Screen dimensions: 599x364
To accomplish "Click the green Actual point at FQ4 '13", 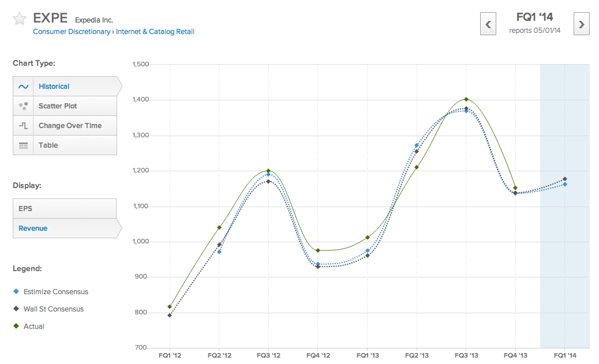I will [515, 188].
